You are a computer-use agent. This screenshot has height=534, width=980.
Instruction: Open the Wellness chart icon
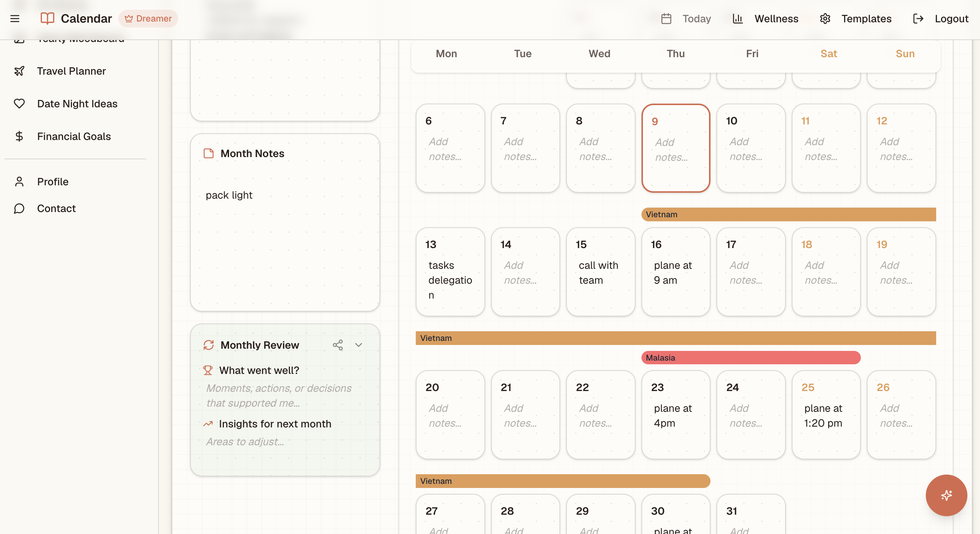(737, 18)
